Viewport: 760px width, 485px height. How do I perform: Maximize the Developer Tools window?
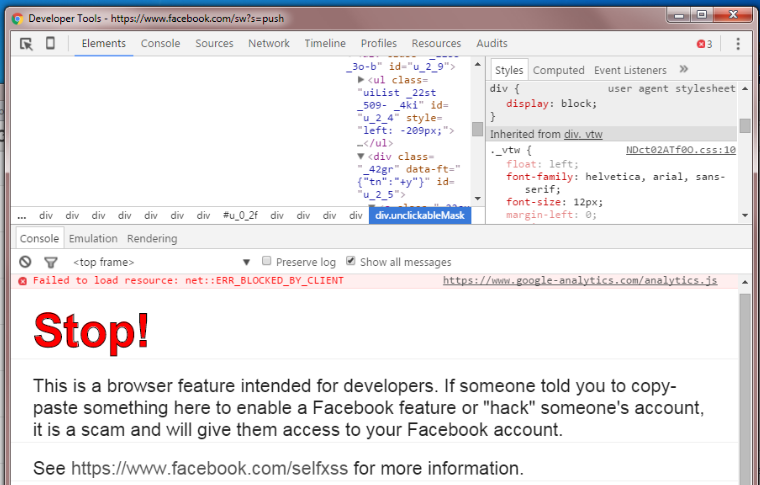coord(702,15)
